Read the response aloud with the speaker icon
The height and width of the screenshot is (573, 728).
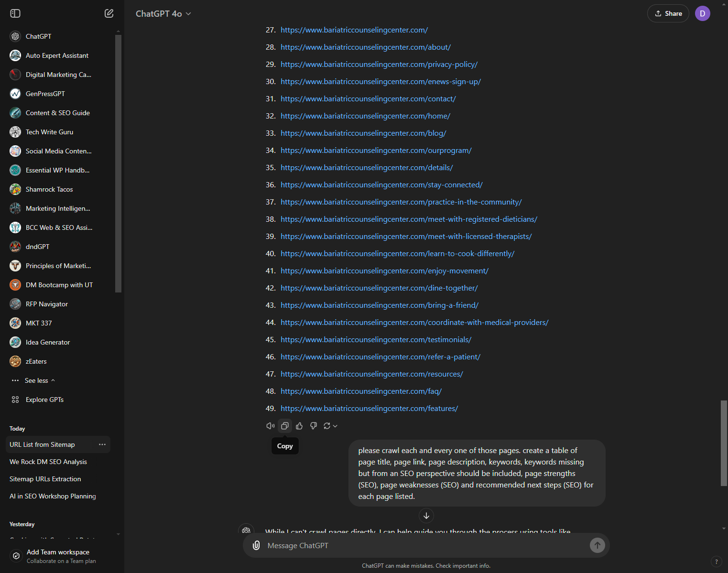point(270,426)
